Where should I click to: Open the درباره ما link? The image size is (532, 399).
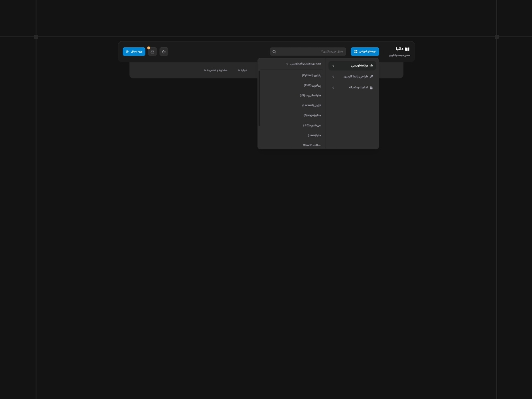pyautogui.click(x=242, y=70)
